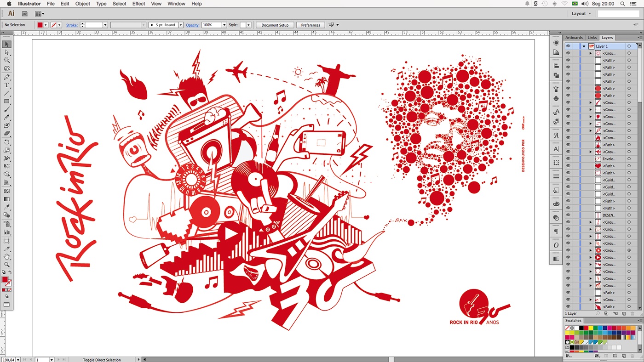Select the Gradient tool
Viewport: 644px width, 362px height.
coord(7,199)
